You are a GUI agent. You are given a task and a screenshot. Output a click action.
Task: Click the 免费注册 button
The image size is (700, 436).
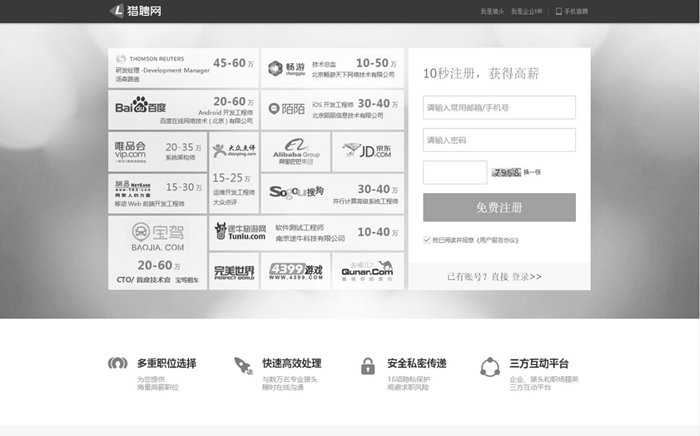[x=499, y=208]
